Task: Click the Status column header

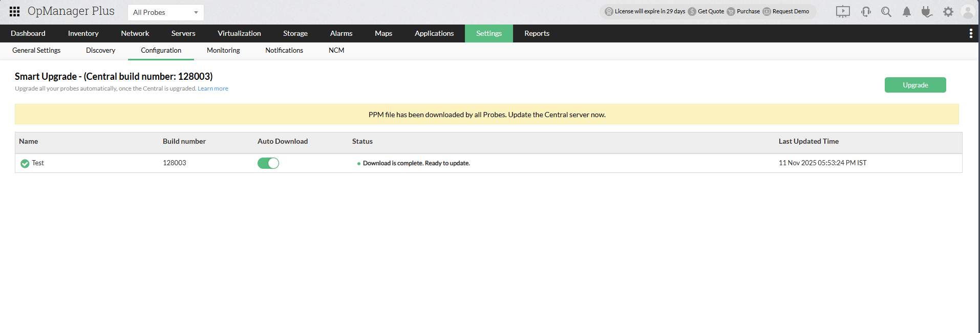Action: pos(363,141)
